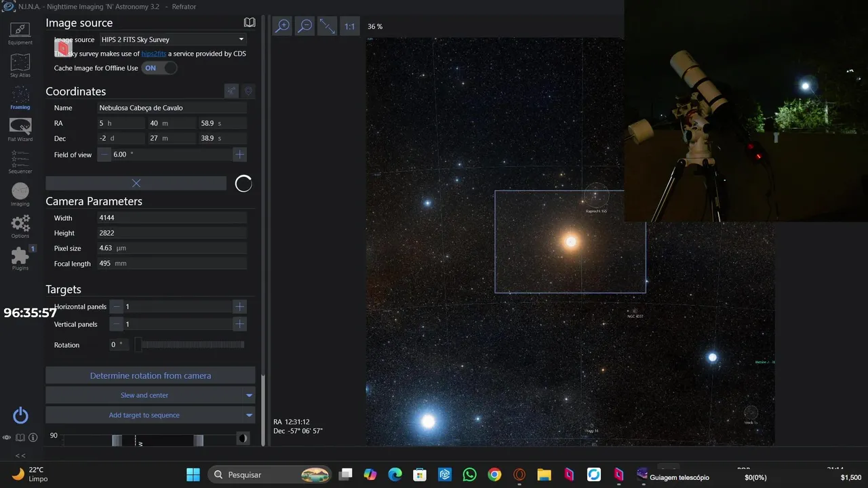Screen dimensions: 868x488
Task: Click the framing rectangle over the orange star
Action: 570,241
